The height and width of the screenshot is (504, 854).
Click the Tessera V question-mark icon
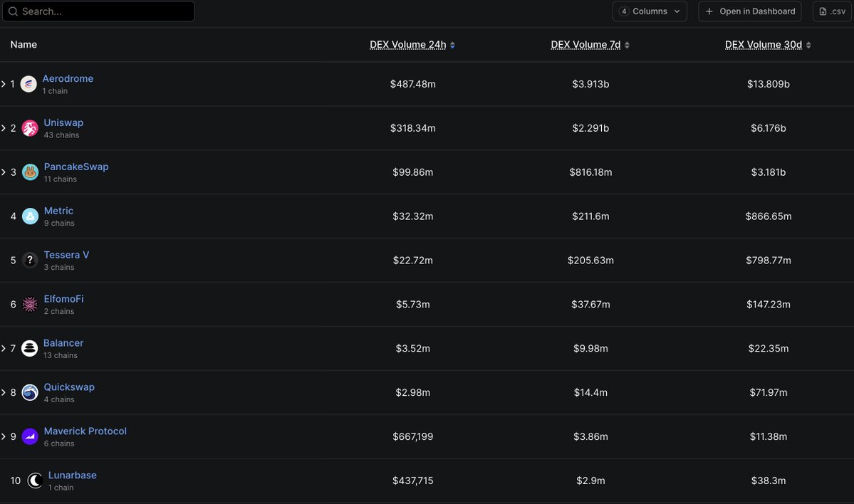(x=30, y=260)
